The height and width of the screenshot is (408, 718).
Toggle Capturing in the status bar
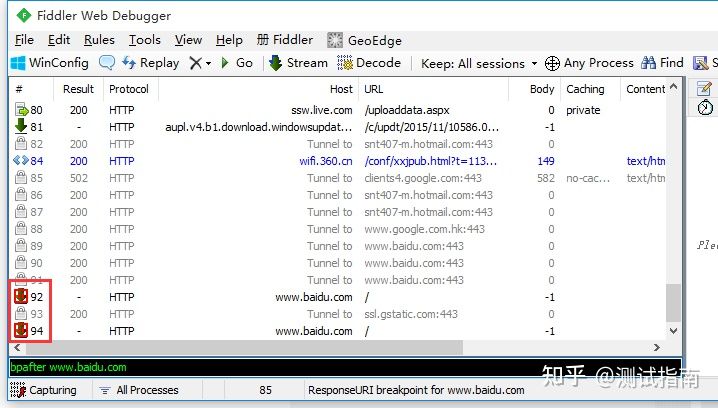coord(44,390)
